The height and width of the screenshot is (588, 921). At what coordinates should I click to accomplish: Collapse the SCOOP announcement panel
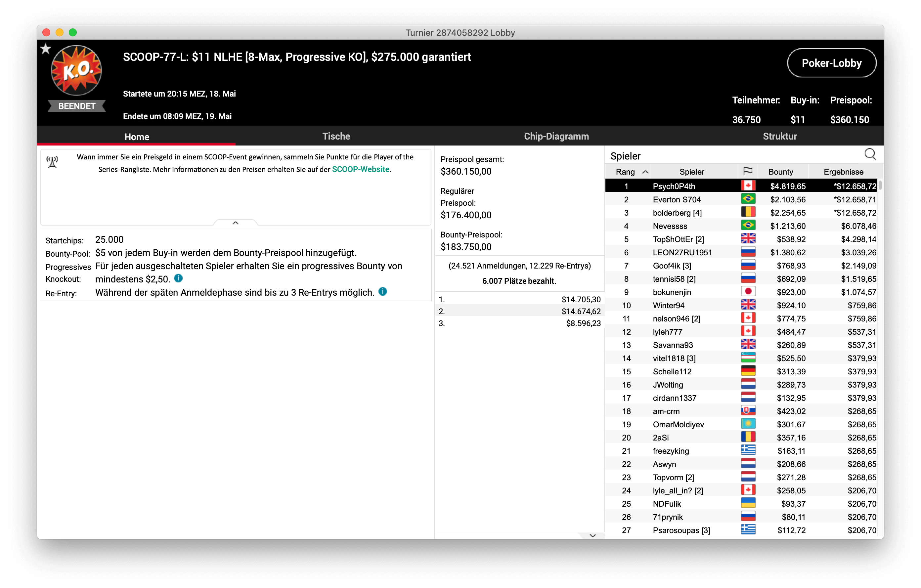(236, 223)
